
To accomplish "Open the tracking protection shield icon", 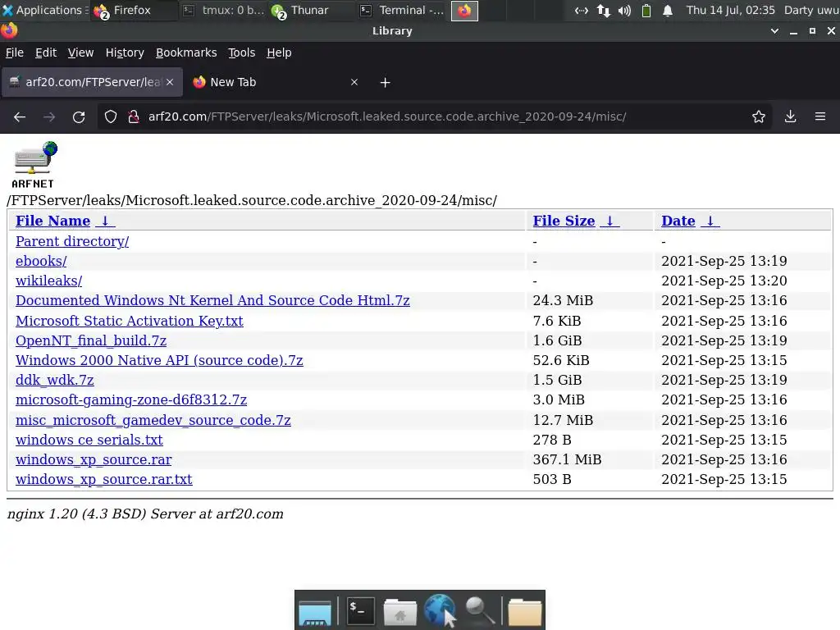I will 111,116.
